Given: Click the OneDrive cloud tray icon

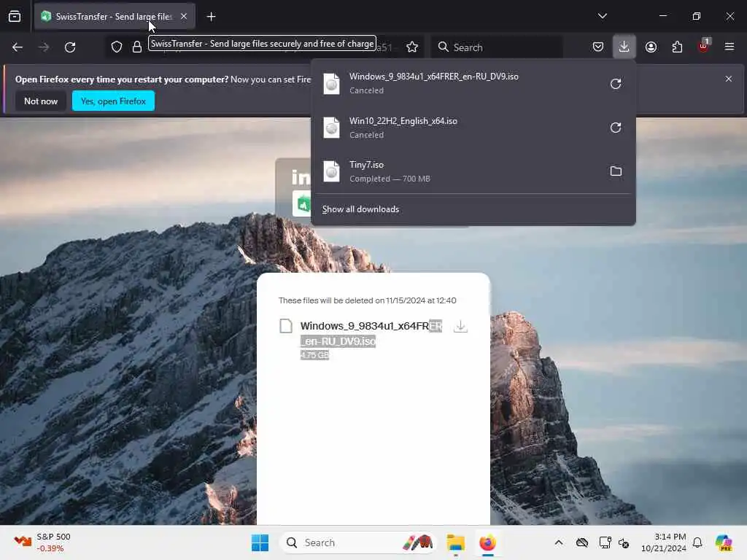Looking at the screenshot, I should (581, 542).
